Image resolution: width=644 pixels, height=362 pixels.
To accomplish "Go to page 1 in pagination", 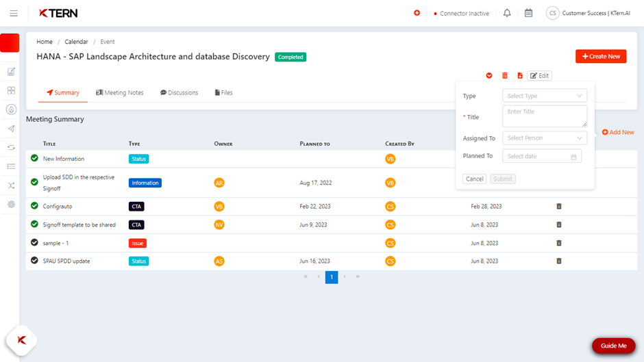I will coord(332,277).
